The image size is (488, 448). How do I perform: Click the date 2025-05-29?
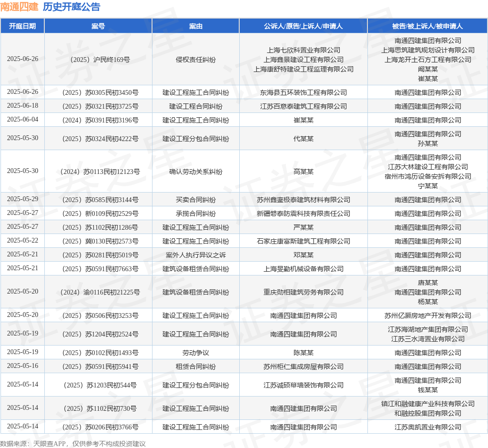click(22, 199)
